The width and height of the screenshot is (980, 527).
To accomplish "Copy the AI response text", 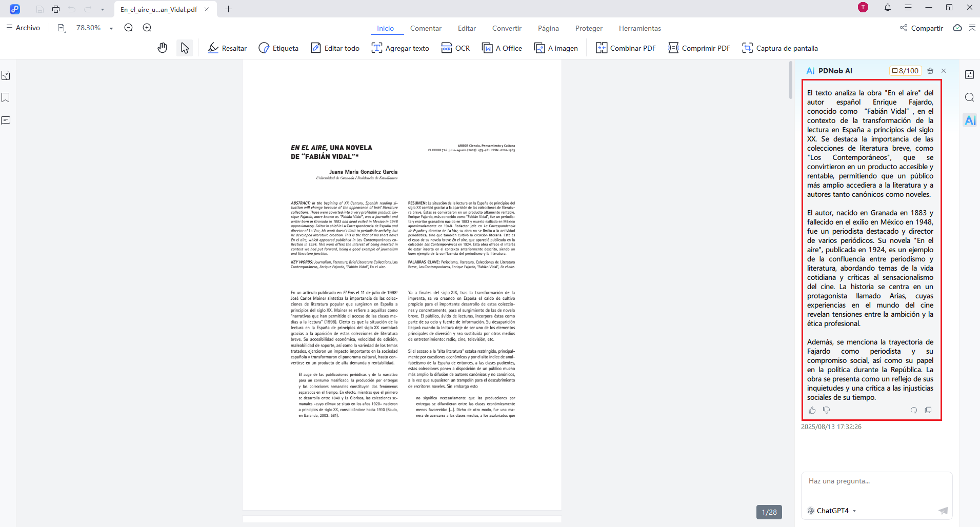I will (x=928, y=410).
